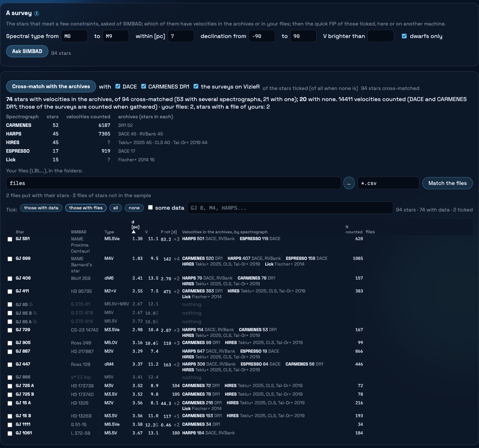Click the star name 'GJ 1111'
Viewport: 479px width, 448px height.
coord(24,424)
